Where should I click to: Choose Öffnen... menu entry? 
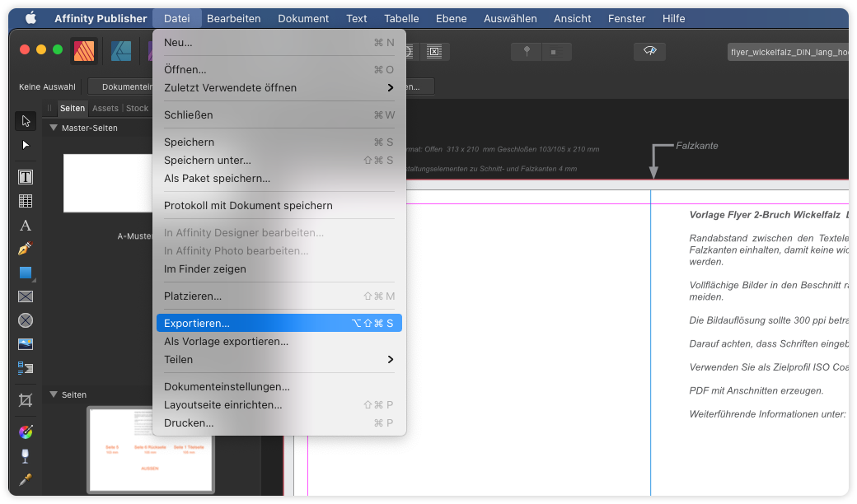pos(279,70)
